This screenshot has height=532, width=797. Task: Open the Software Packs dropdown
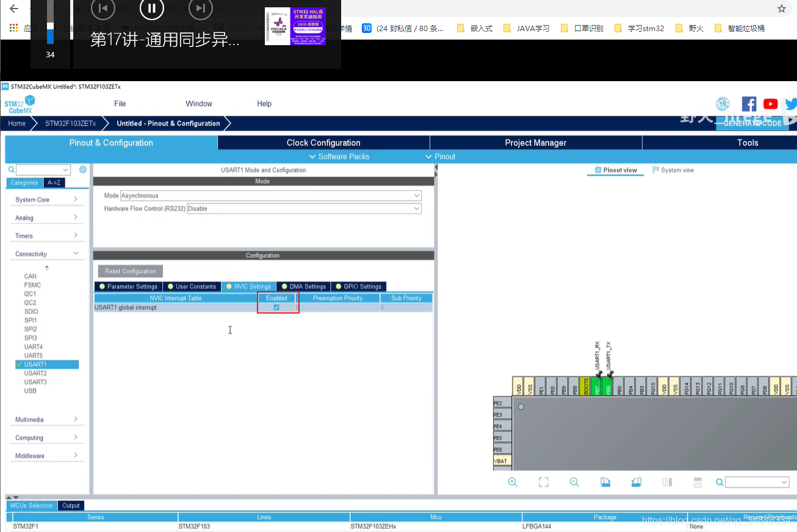tap(339, 157)
